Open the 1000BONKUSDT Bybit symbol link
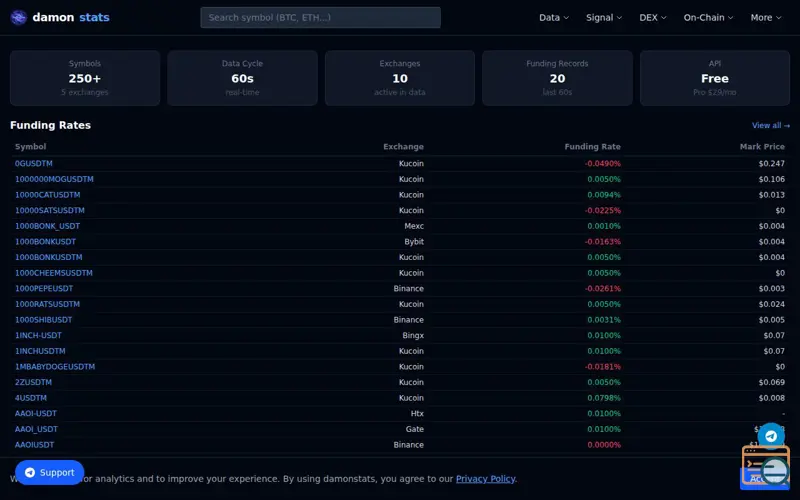 45,242
